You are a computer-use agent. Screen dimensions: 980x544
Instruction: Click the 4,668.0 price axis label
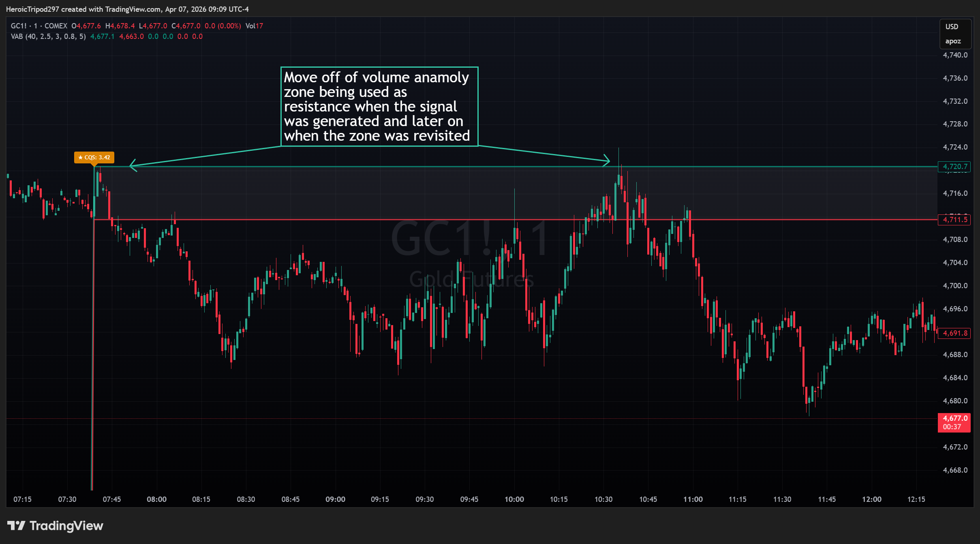[955, 470]
